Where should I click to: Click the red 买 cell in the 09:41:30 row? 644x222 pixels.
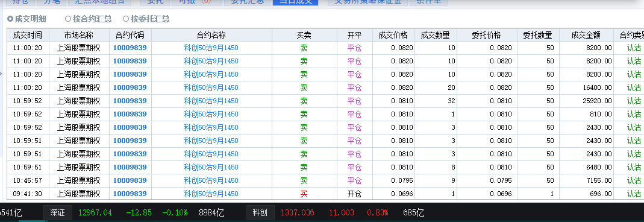[304, 194]
